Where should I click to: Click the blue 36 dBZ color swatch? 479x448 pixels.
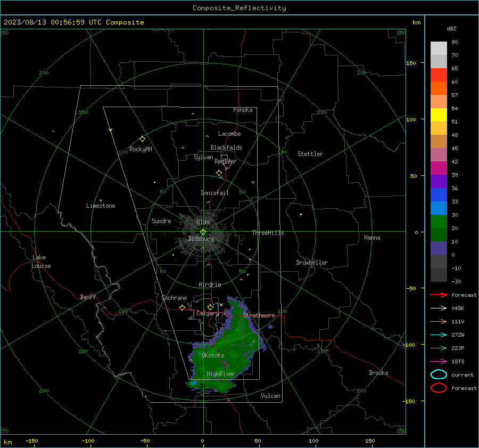[439, 195]
